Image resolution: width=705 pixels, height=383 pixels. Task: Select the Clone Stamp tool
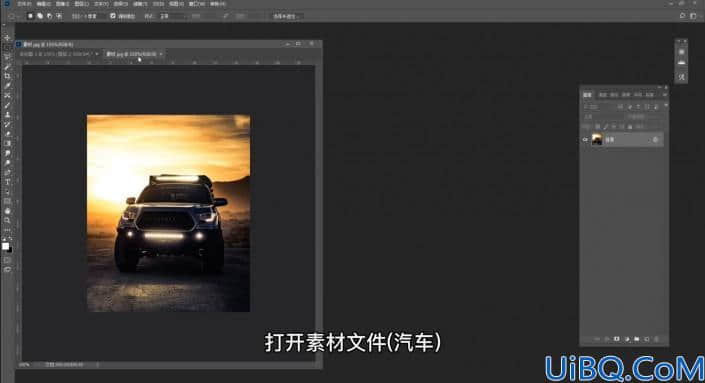coord(7,115)
